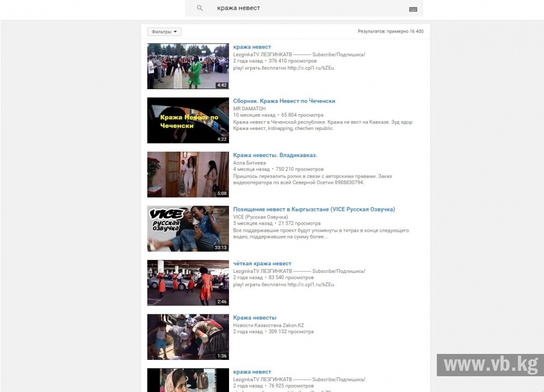Image resolution: width=544 pixels, height=392 pixels.
Task: Play the thumbnail with 2:46 duration
Action: click(188, 283)
